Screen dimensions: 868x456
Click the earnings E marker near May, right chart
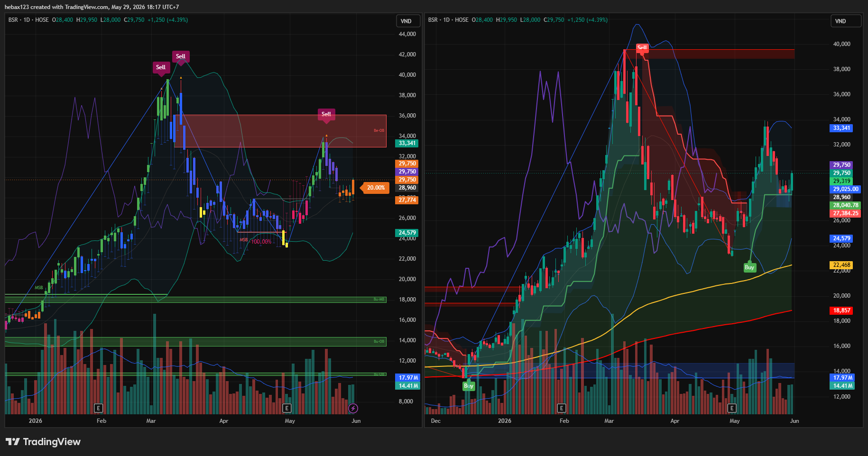pos(732,408)
